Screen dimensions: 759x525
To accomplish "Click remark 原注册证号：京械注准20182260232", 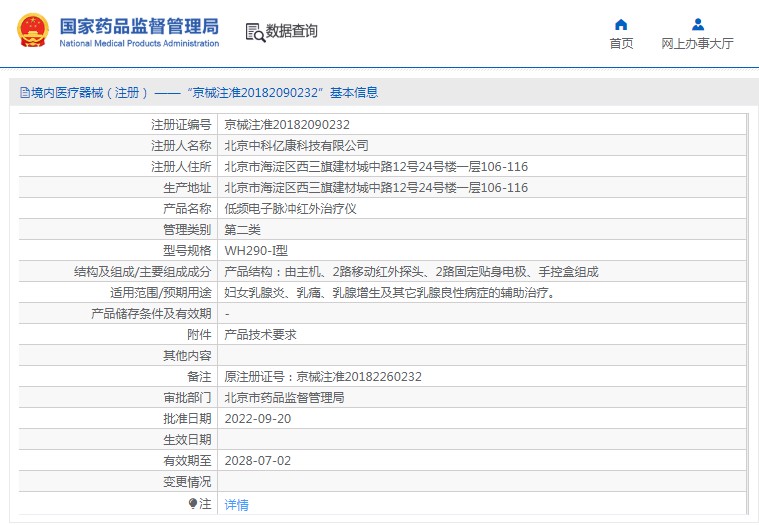I will [x=323, y=377].
